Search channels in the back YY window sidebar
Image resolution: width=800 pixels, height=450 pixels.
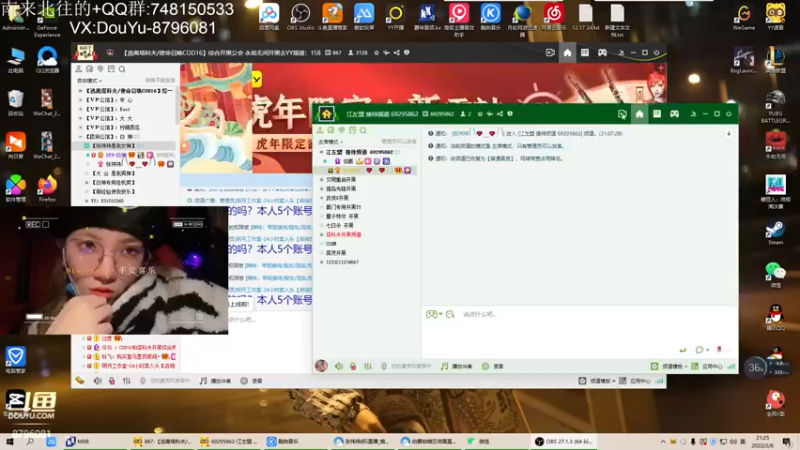coord(122,69)
